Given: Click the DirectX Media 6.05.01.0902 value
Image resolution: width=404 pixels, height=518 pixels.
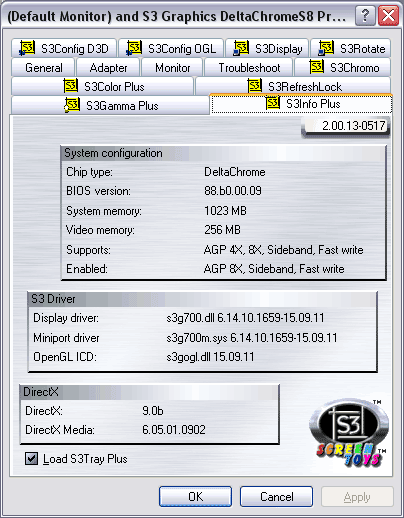Looking at the screenshot, I should click(x=174, y=430).
